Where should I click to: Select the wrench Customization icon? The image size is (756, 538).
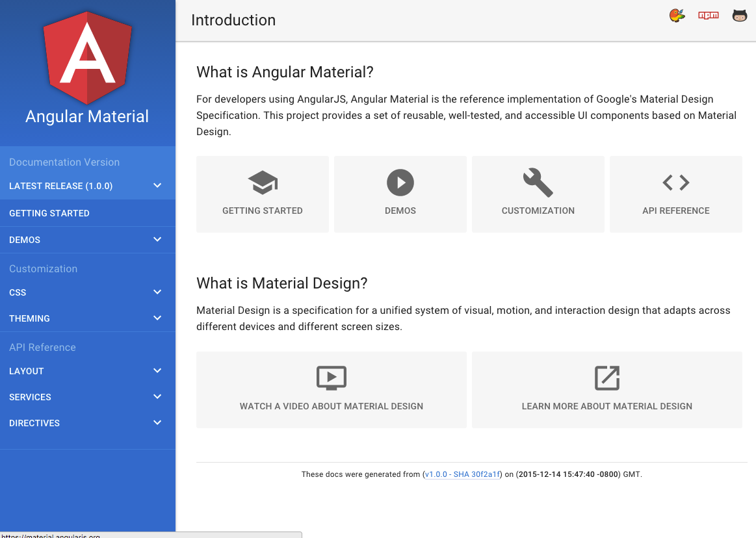(x=538, y=182)
